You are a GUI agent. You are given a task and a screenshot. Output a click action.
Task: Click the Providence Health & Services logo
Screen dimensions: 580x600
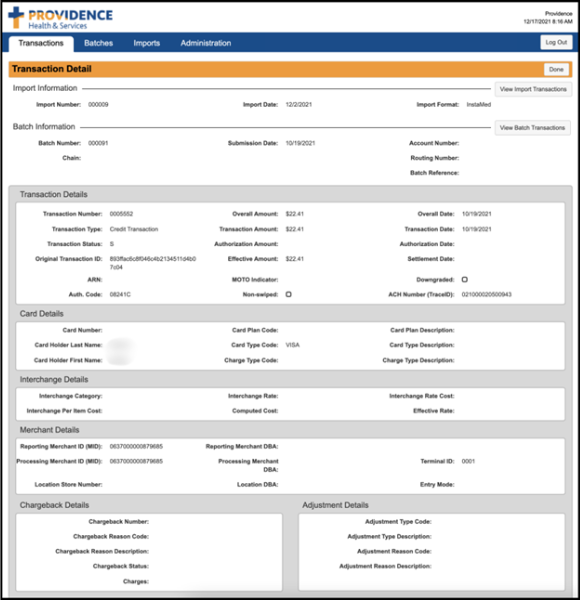pyautogui.click(x=60, y=18)
